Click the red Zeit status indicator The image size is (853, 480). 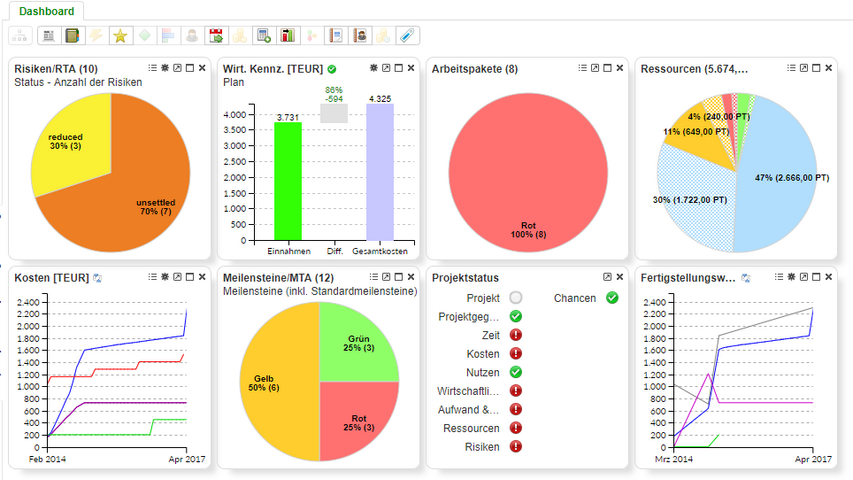(x=516, y=335)
